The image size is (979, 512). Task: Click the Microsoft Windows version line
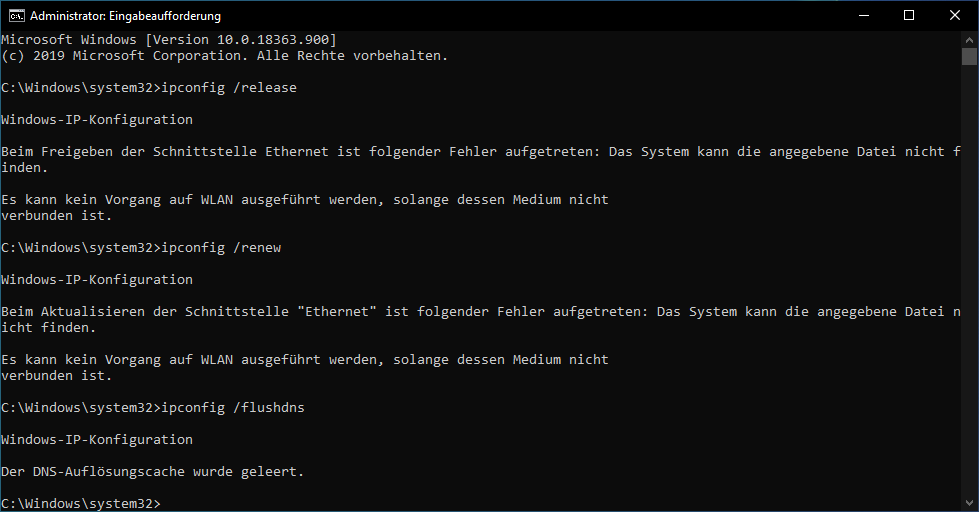coord(169,39)
